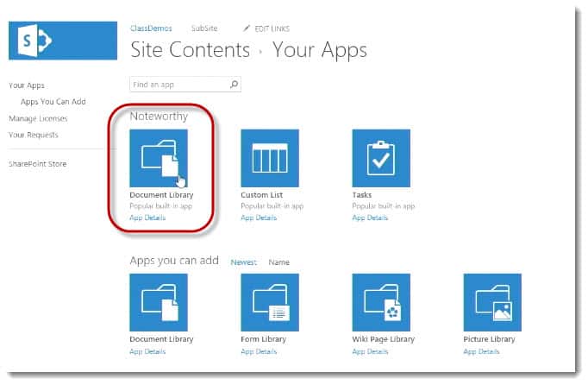
Task: Open the SubSite navigation link
Action: pyautogui.click(x=204, y=28)
